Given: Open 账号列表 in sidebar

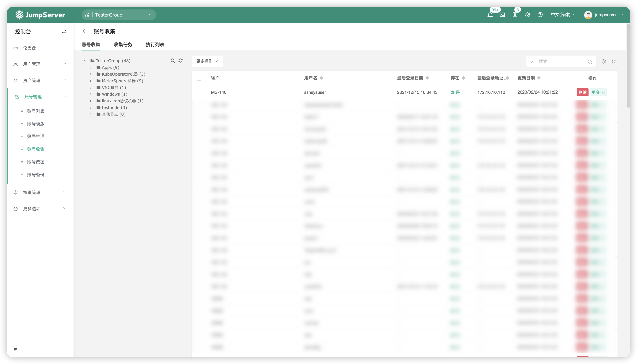Looking at the screenshot, I should [x=36, y=111].
